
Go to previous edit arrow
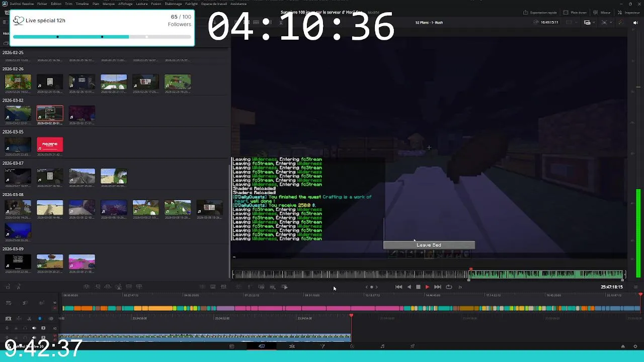point(367,287)
